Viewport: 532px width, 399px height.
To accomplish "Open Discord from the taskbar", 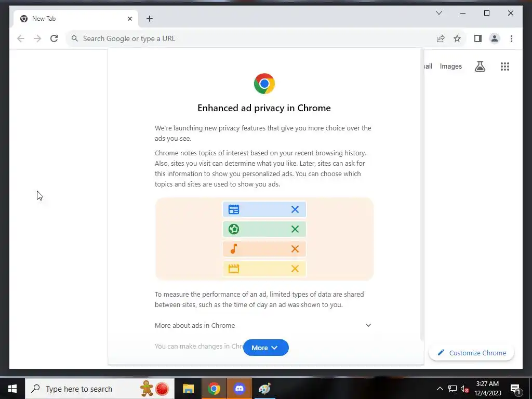I will pos(240,389).
